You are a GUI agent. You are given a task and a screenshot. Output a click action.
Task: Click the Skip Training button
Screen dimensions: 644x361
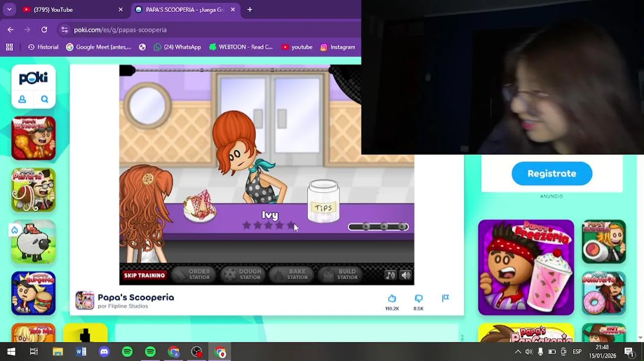(144, 275)
